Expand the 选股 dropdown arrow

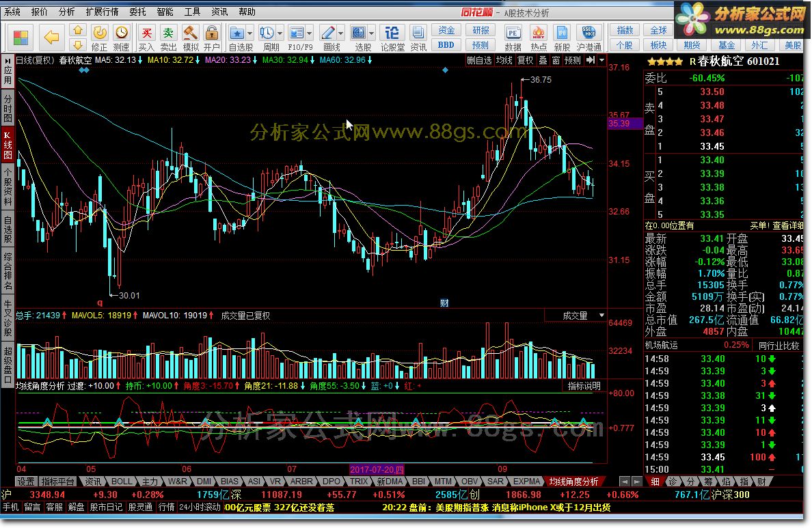point(371,33)
